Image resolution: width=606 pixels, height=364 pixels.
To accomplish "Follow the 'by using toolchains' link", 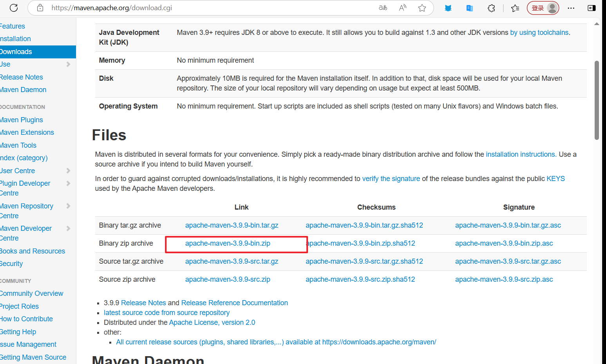I will [539, 33].
